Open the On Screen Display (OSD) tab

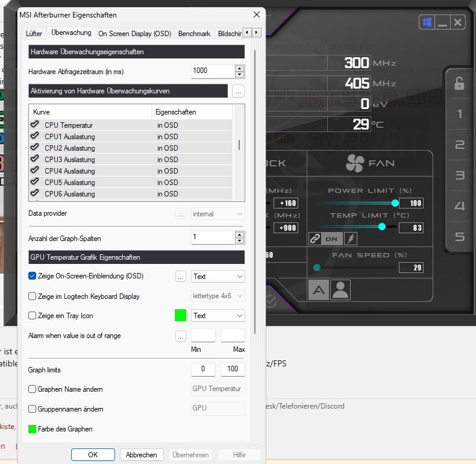[x=135, y=33]
